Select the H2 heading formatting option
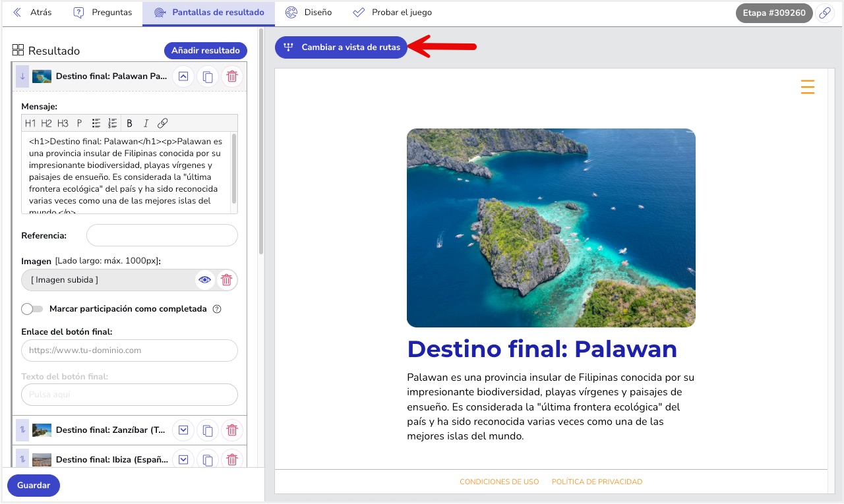 click(46, 123)
